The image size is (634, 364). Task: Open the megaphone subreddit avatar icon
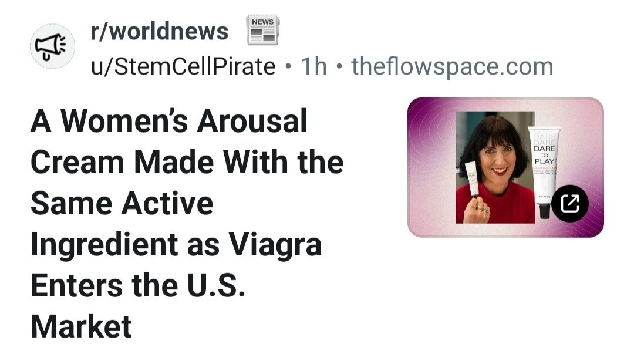(x=51, y=46)
